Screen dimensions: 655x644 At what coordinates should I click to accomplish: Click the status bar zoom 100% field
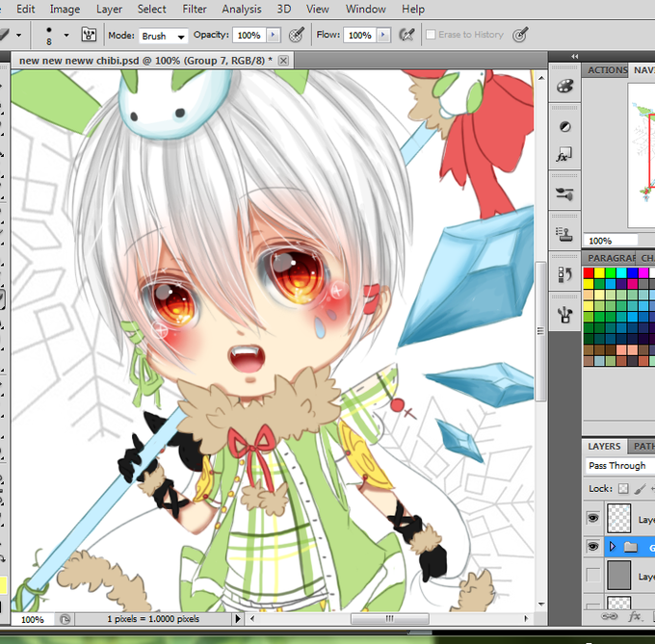(33, 619)
